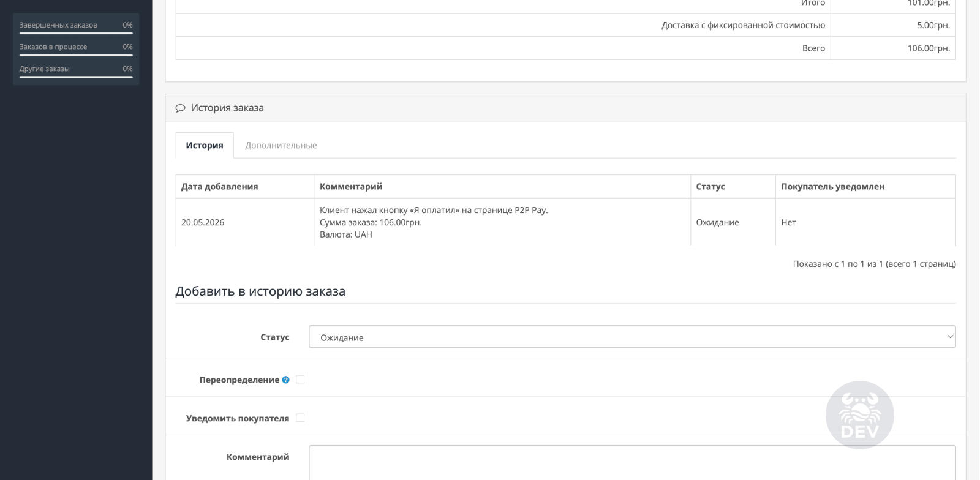This screenshot has width=980, height=480.
Task: Click the Добавить в историю заказа heading
Action: 260,291
